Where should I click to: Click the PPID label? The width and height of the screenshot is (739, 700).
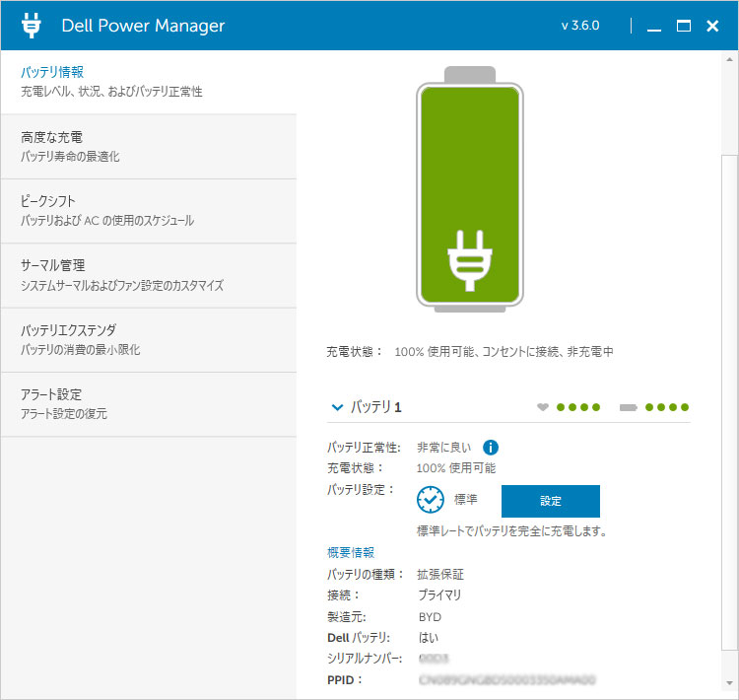tap(345, 680)
